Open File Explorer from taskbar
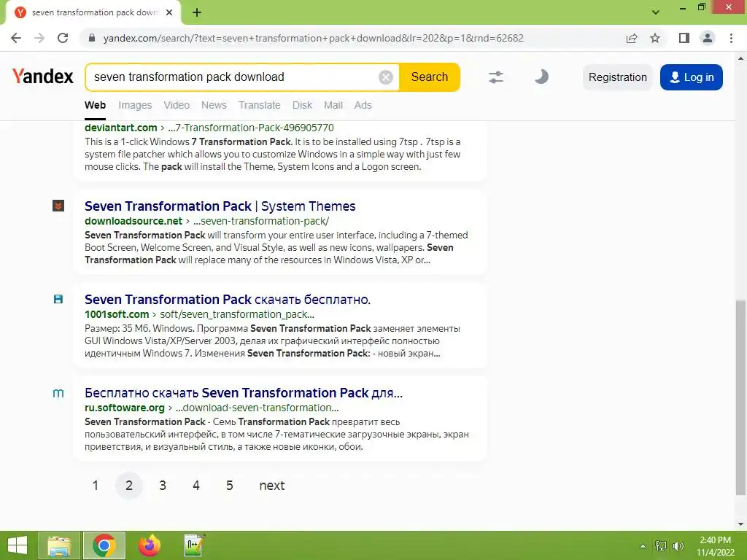 pos(59,545)
